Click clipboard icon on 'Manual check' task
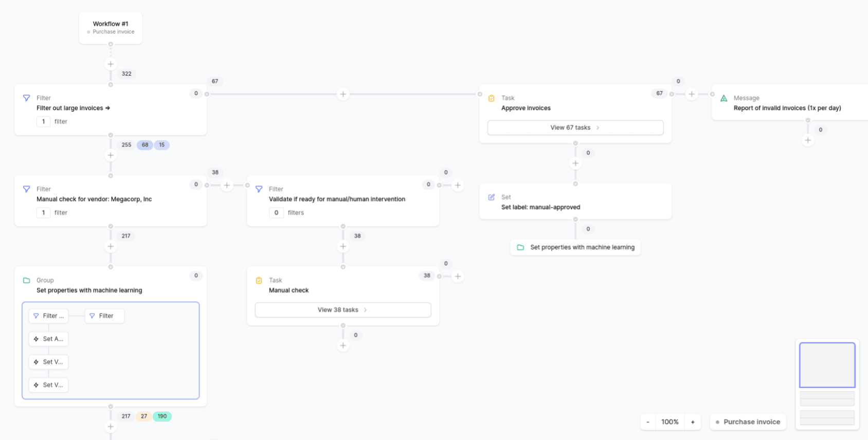 coord(259,281)
